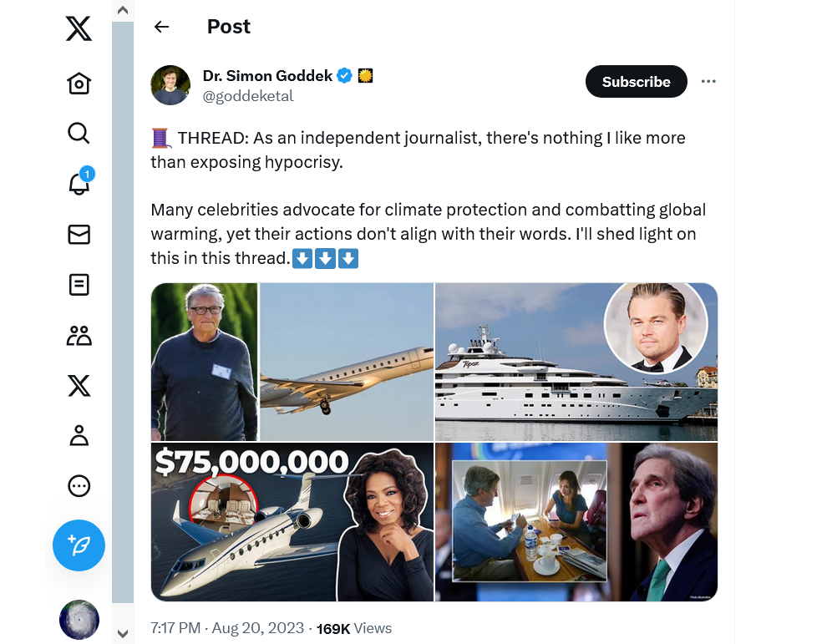
Task: Go back using the arrow beside Post
Action: point(161,27)
